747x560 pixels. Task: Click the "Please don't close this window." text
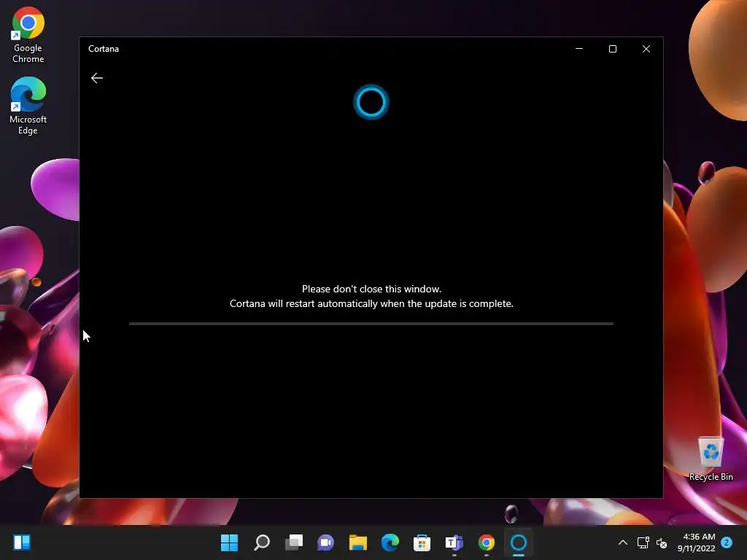[371, 289]
